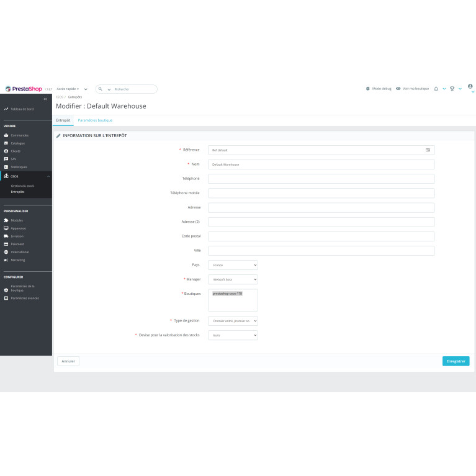Click the Enregistrer button

[x=456, y=361]
